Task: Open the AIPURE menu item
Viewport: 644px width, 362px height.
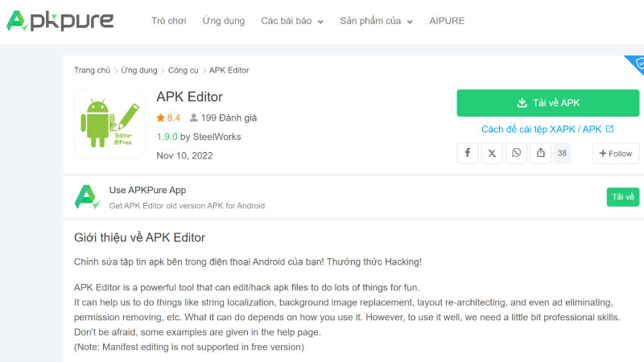Action: 447,21
